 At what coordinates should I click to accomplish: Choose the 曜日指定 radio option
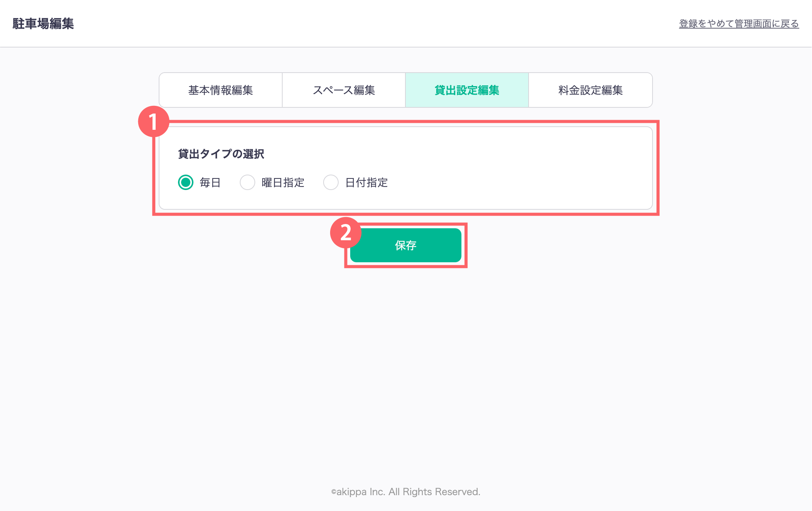point(247,182)
